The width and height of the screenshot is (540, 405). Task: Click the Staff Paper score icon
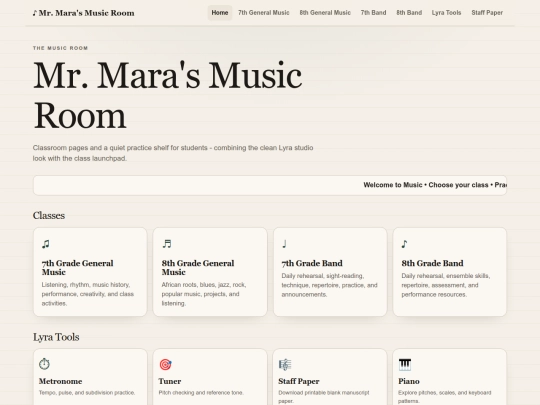[x=285, y=364]
